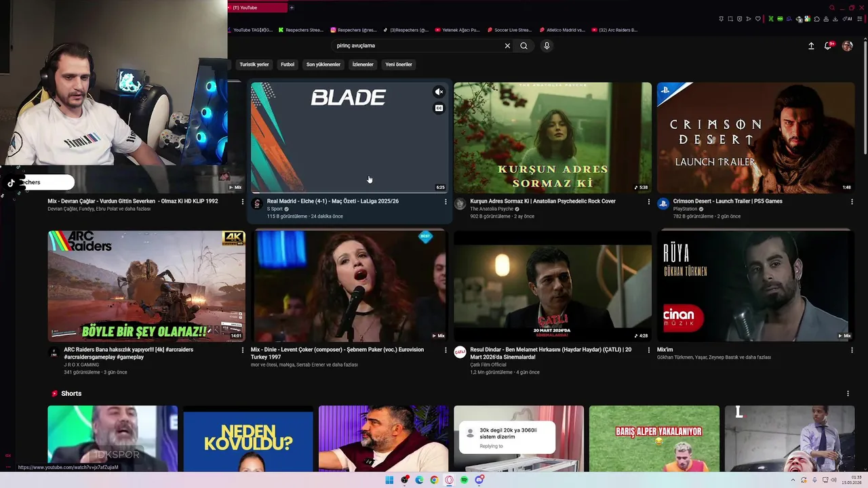Open the ad blocker shield icon
This screenshot has height=488, width=868.
tap(739, 19)
